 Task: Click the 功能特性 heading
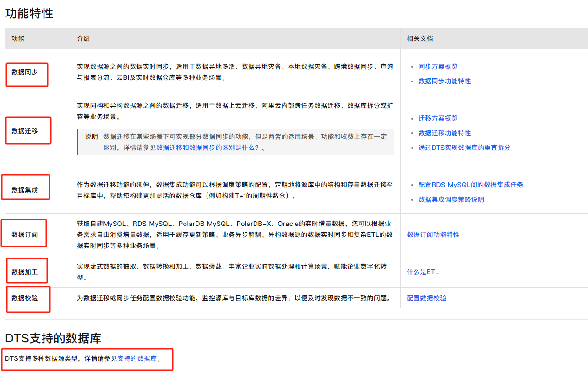coord(29,13)
